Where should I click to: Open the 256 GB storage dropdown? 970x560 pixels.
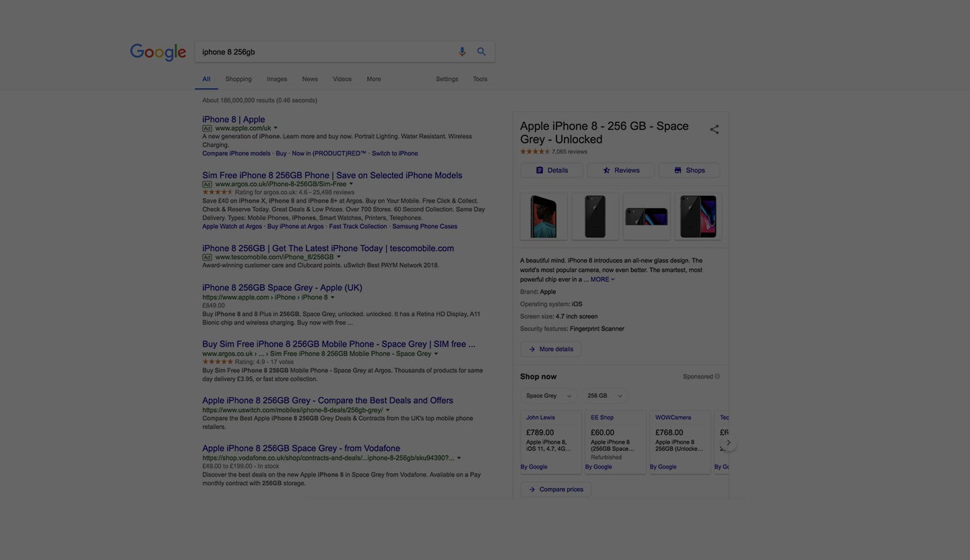pyautogui.click(x=604, y=396)
